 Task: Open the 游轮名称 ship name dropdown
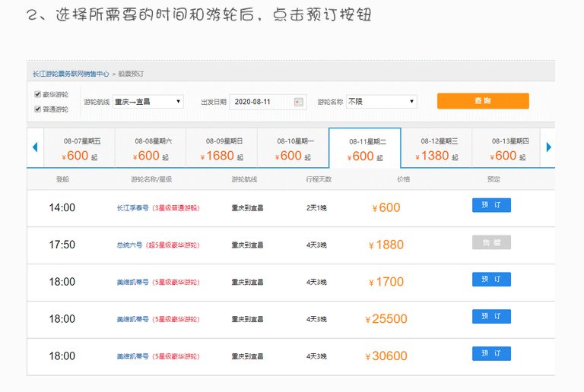[381, 102]
